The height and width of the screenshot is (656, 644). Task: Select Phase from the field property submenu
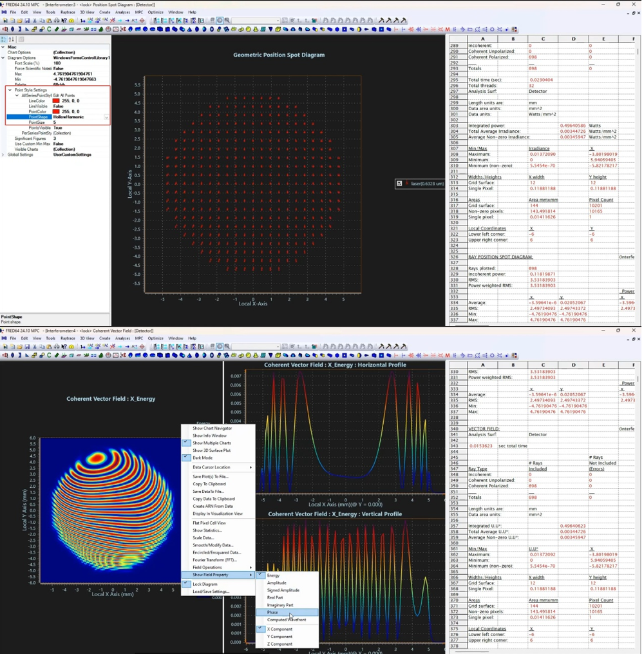(273, 612)
